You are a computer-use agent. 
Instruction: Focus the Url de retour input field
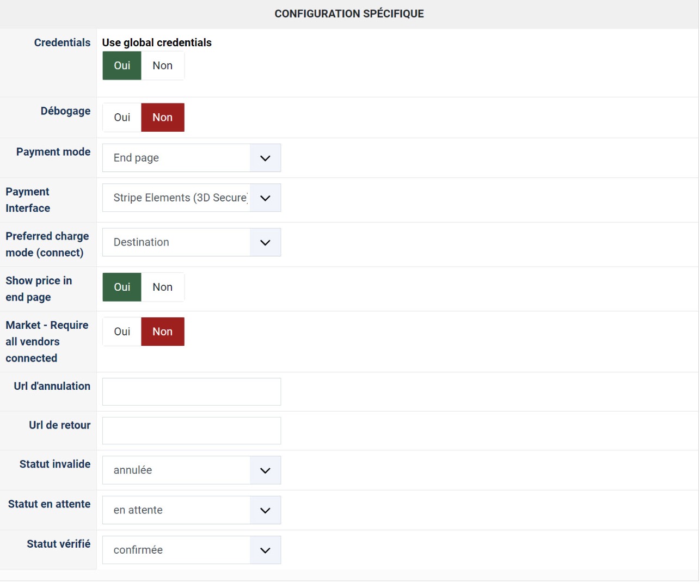tap(191, 431)
